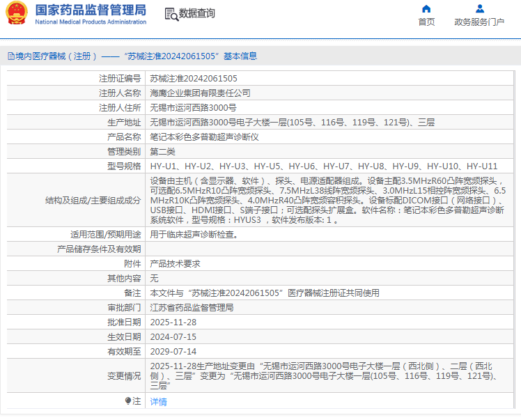This screenshot has height=420, width=521.
Task: Click the National Medical Products Administration subtitle
Action: [x=91, y=22]
